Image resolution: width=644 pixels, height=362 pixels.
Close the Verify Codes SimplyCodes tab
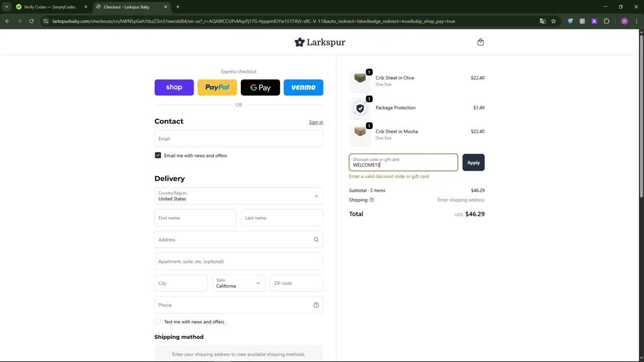click(86, 7)
